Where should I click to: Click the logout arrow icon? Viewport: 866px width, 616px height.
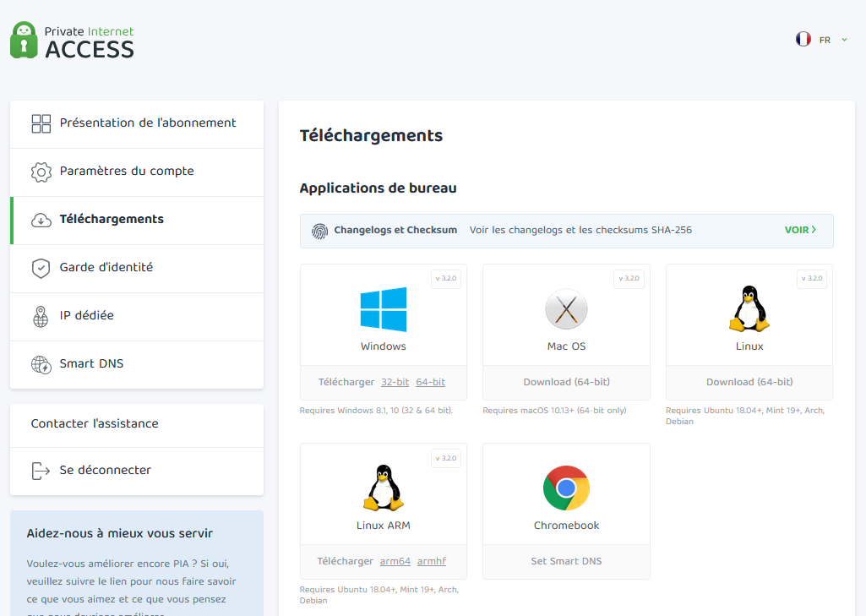tap(41, 471)
